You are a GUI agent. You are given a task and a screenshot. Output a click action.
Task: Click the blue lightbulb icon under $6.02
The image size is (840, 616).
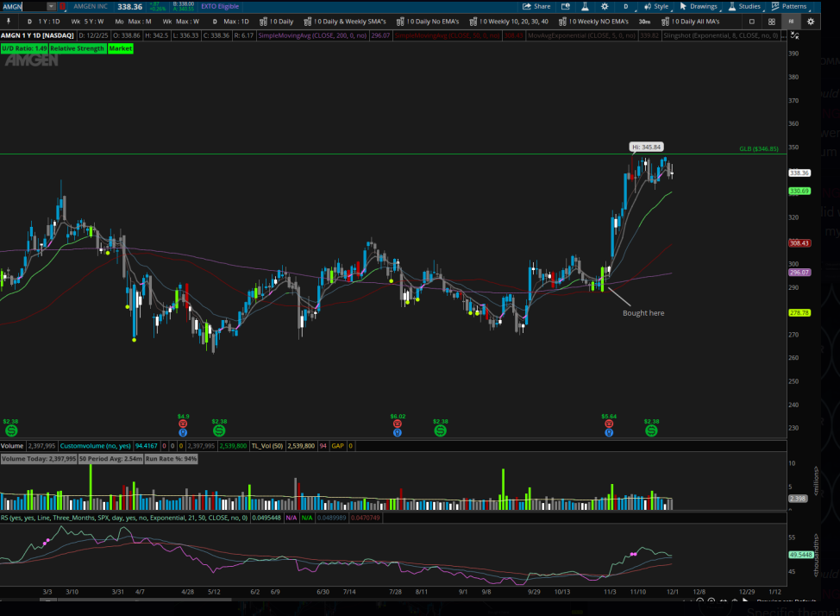pos(397,432)
